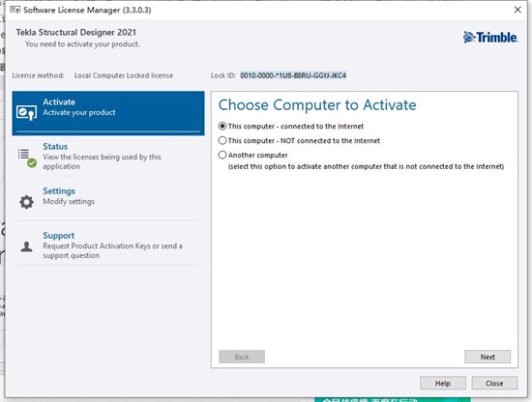This screenshot has height=402, width=532.
Task: Click the Software License Manager title bar icon
Action: pyautogui.click(x=15, y=10)
